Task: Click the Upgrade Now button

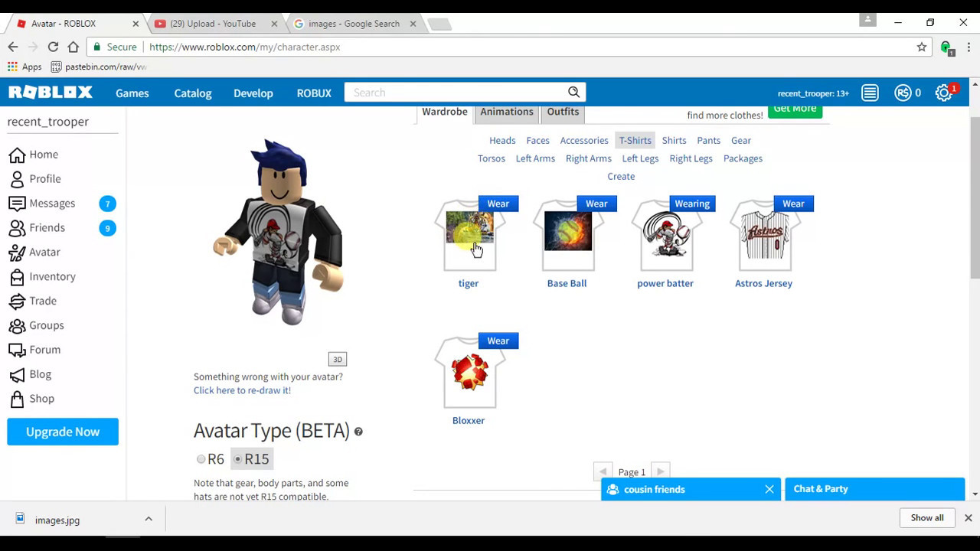Action: click(x=63, y=432)
